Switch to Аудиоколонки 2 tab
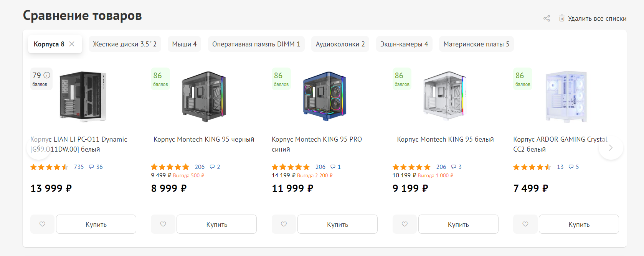The width and height of the screenshot is (644, 256). pyautogui.click(x=340, y=44)
